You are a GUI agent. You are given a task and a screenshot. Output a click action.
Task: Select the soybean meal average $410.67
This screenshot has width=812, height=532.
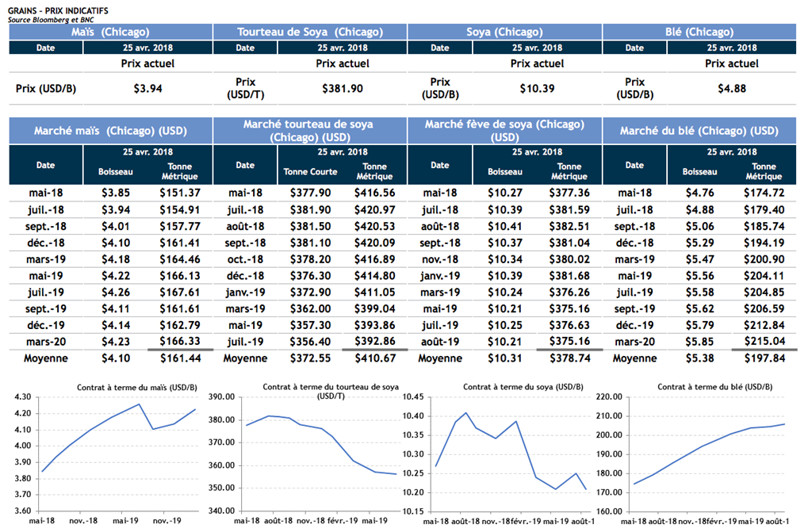click(374, 358)
